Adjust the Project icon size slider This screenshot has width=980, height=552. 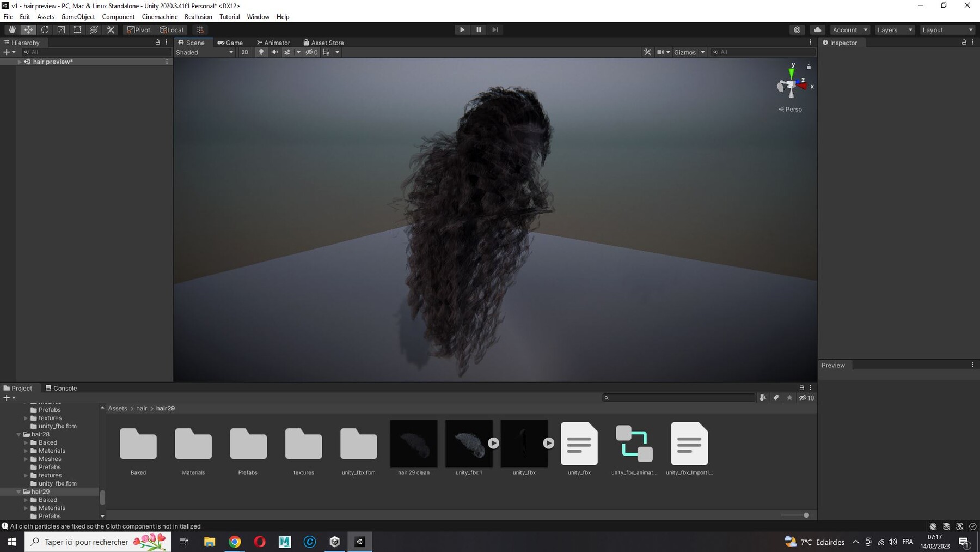795,515
